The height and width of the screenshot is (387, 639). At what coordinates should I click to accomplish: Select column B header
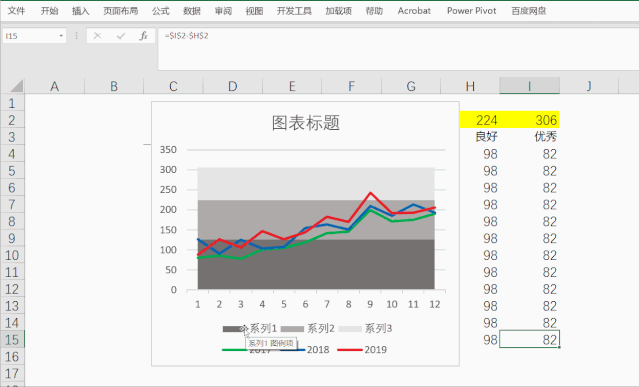click(x=114, y=86)
